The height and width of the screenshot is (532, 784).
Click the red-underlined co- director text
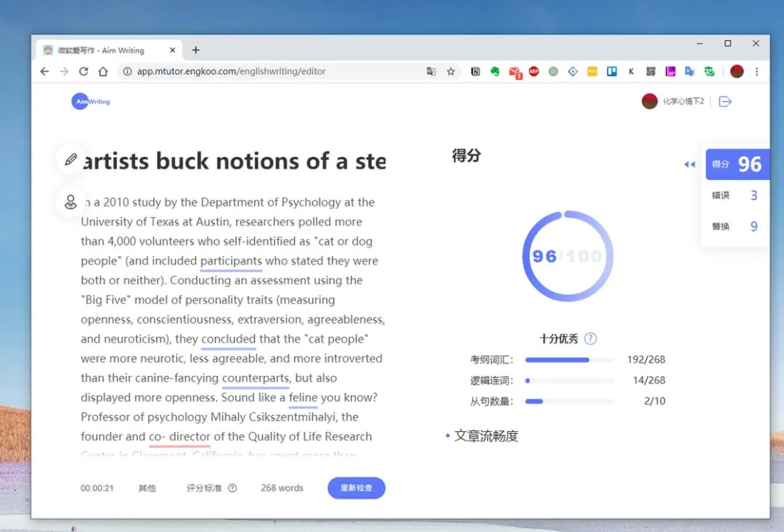coord(179,436)
